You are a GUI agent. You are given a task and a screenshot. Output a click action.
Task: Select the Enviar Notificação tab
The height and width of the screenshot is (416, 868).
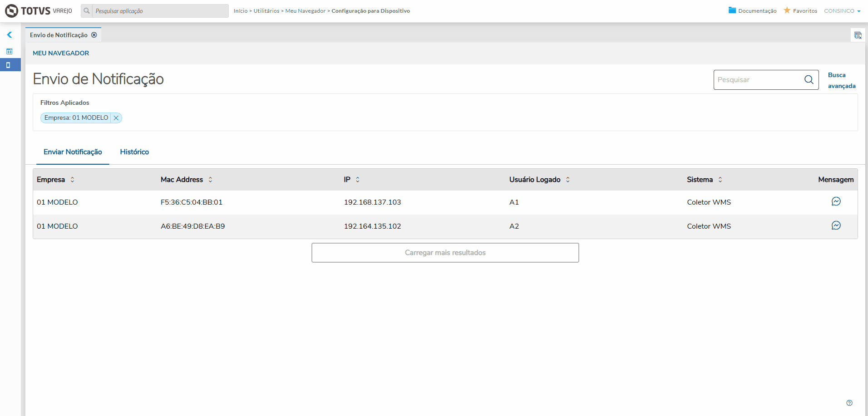(x=73, y=152)
